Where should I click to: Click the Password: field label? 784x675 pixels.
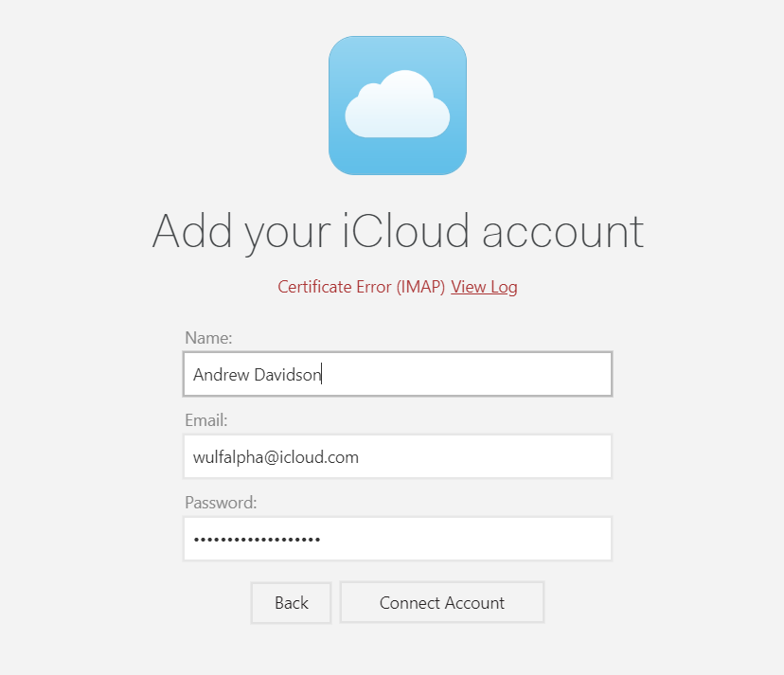[221, 502]
